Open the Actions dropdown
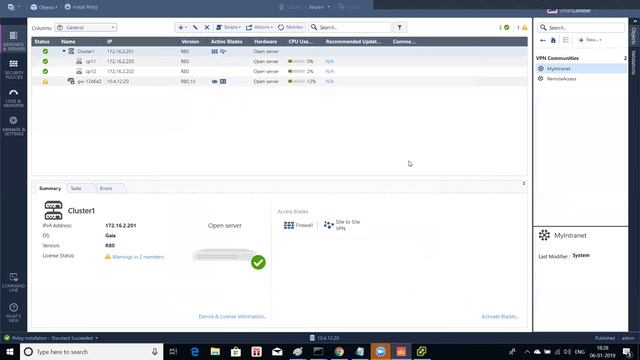Image resolution: width=640 pixels, height=360 pixels. click(259, 27)
